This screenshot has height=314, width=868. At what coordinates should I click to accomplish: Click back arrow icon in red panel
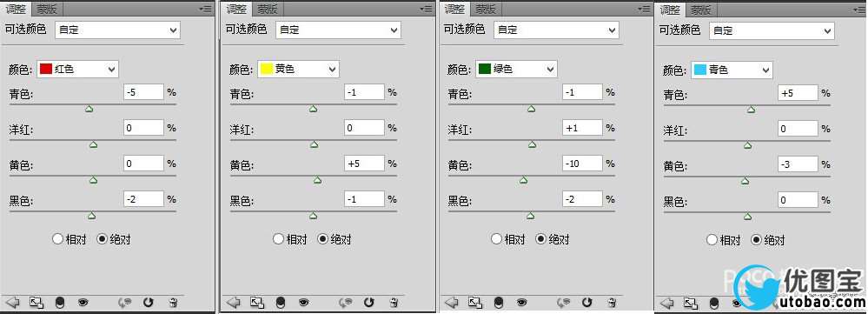tap(13, 303)
